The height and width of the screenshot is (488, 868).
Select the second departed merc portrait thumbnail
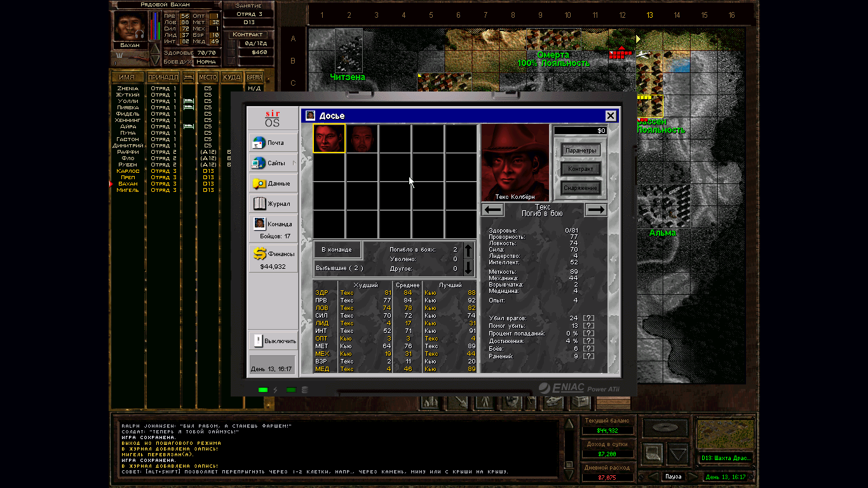(362, 139)
